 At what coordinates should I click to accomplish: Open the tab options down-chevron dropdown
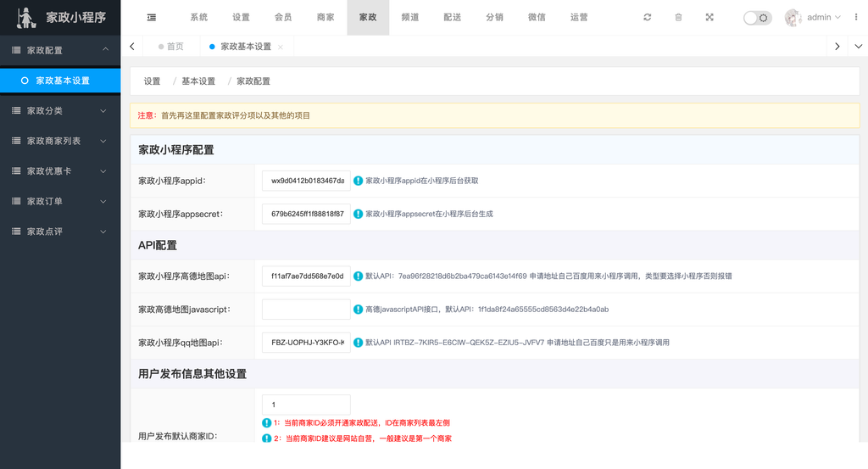[858, 47]
